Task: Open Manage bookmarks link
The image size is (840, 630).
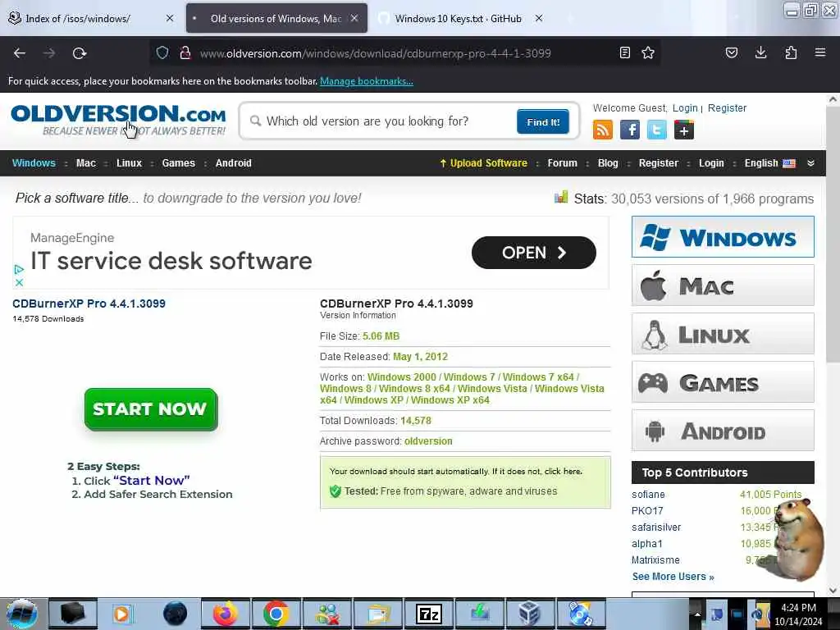Action: click(367, 81)
